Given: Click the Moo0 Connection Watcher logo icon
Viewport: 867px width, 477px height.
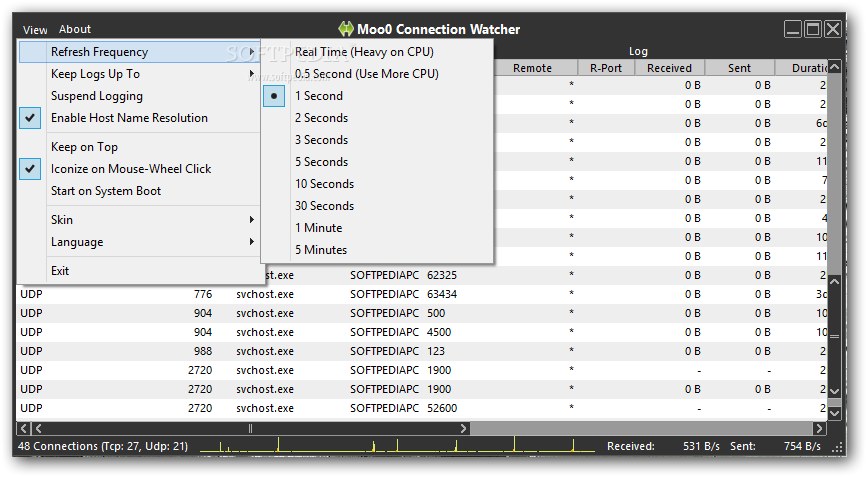Looking at the screenshot, I should pos(346,29).
